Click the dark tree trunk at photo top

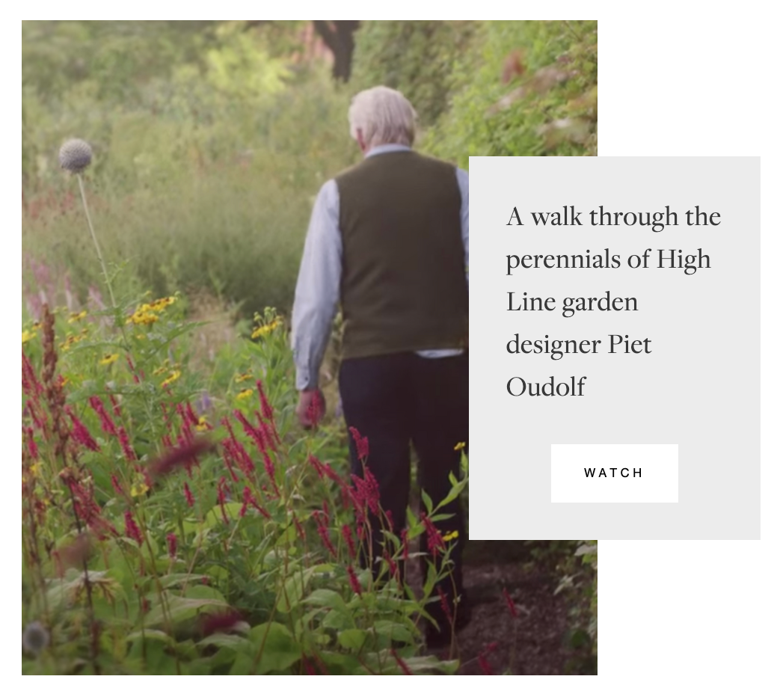pos(340,49)
